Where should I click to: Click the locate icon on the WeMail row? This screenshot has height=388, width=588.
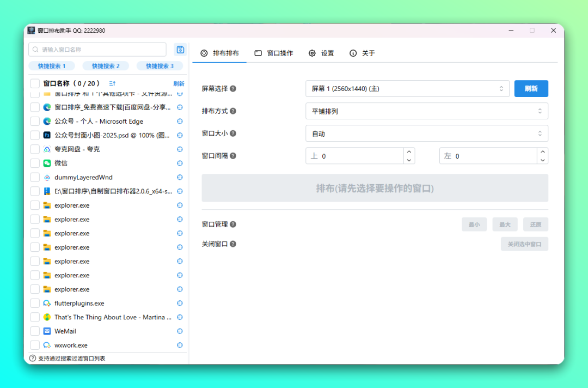point(180,331)
